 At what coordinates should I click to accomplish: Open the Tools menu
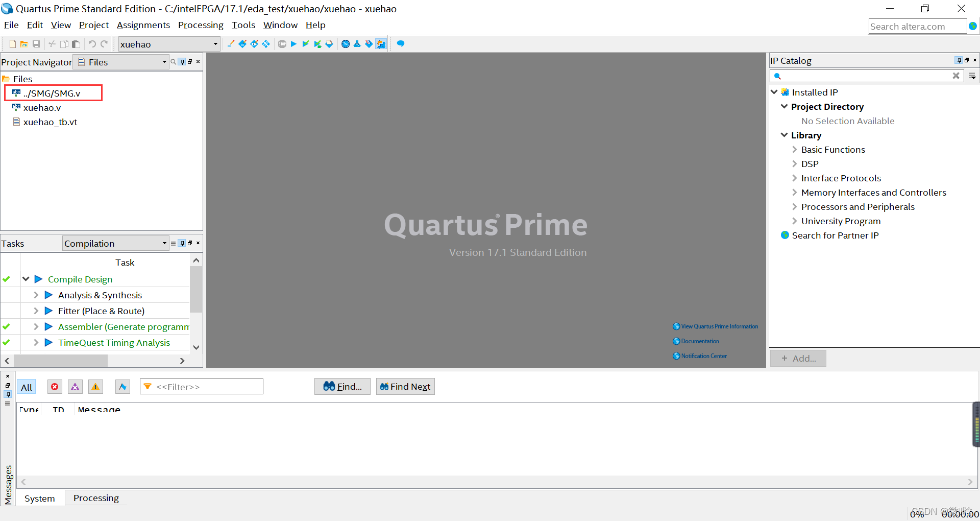coord(243,25)
